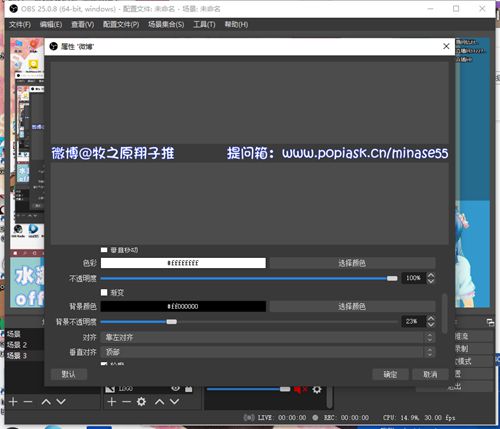500x429 pixels.
Task: Select 场景 3 in the scenes list
Action: pos(24,355)
